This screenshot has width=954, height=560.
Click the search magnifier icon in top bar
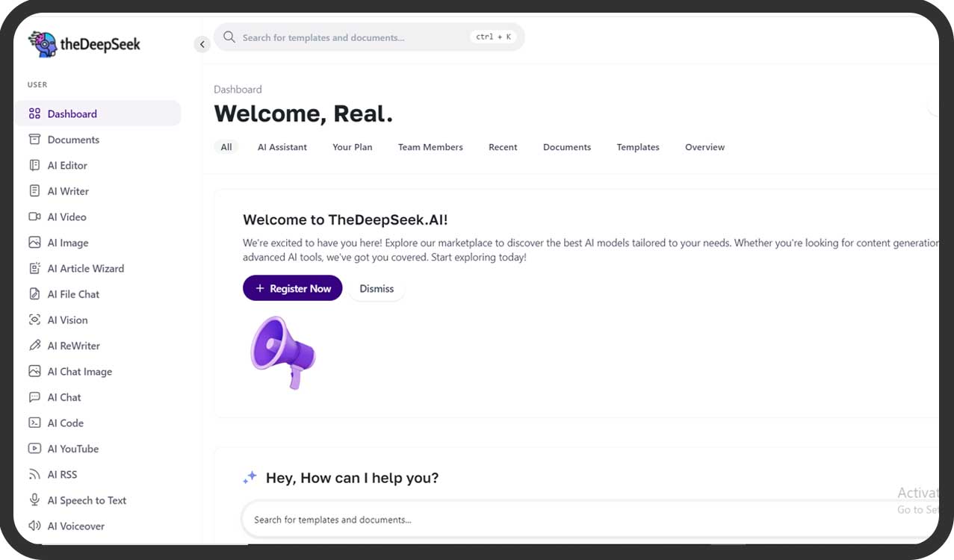229,37
